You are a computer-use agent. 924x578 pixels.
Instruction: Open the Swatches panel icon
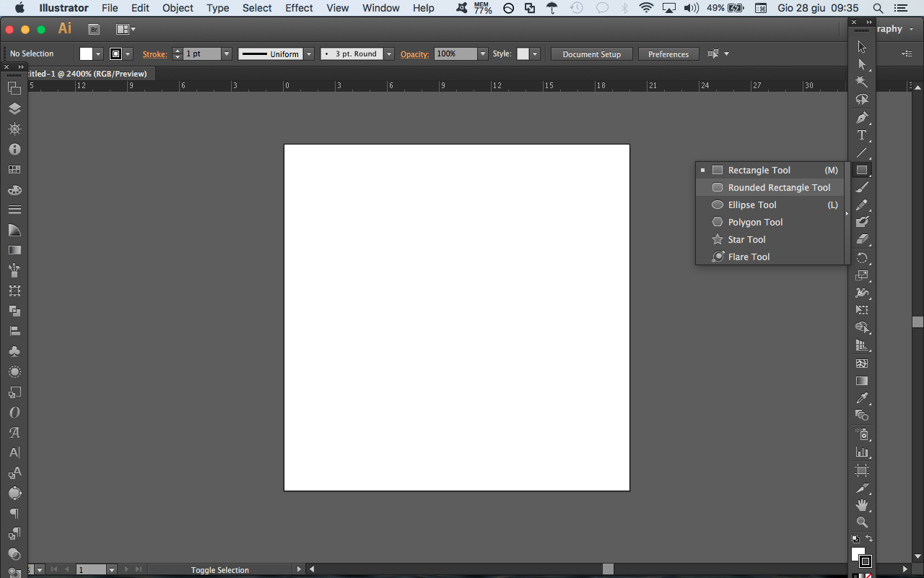[14, 169]
